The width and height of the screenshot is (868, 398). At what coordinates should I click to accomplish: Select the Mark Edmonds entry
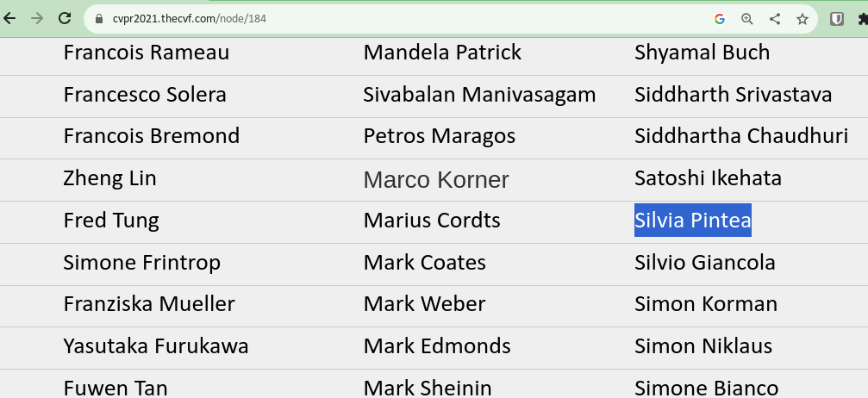(437, 346)
